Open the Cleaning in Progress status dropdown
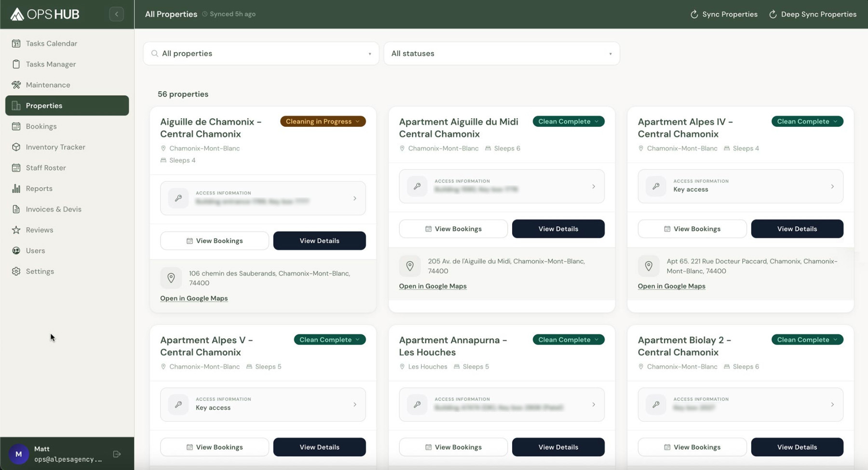The height and width of the screenshot is (470, 868). (323, 122)
